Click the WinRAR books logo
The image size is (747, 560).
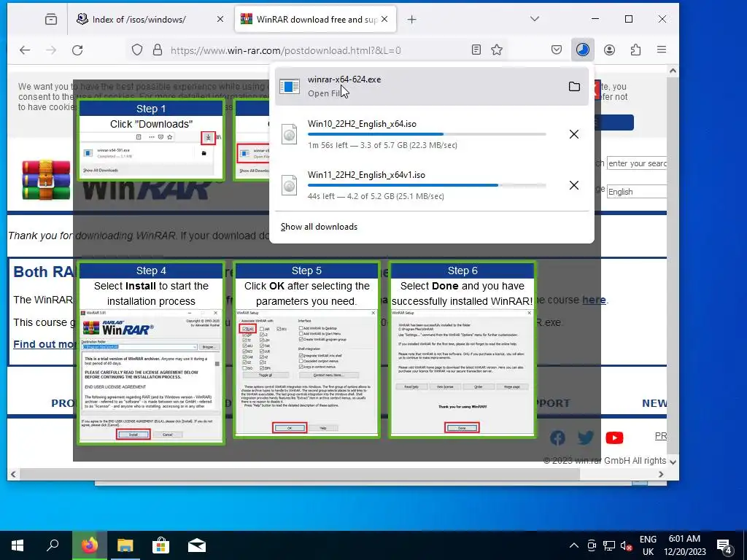(x=46, y=180)
